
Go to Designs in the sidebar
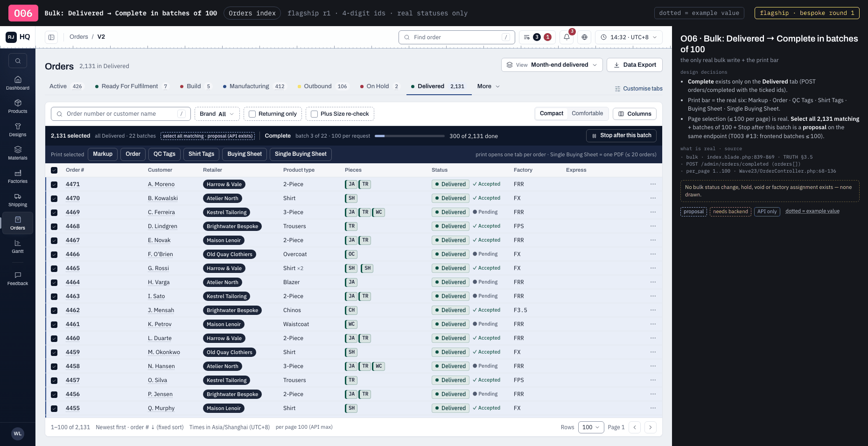[x=18, y=130]
